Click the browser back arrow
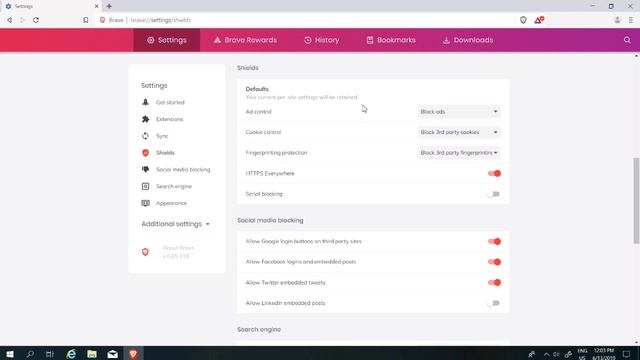 point(9,20)
